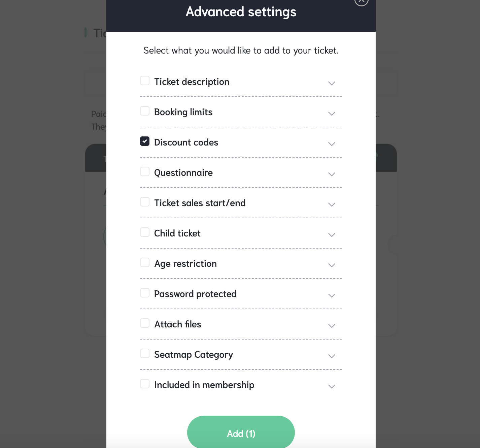Enable the Attach files checkbox
The image size is (480, 448).
(x=145, y=323)
